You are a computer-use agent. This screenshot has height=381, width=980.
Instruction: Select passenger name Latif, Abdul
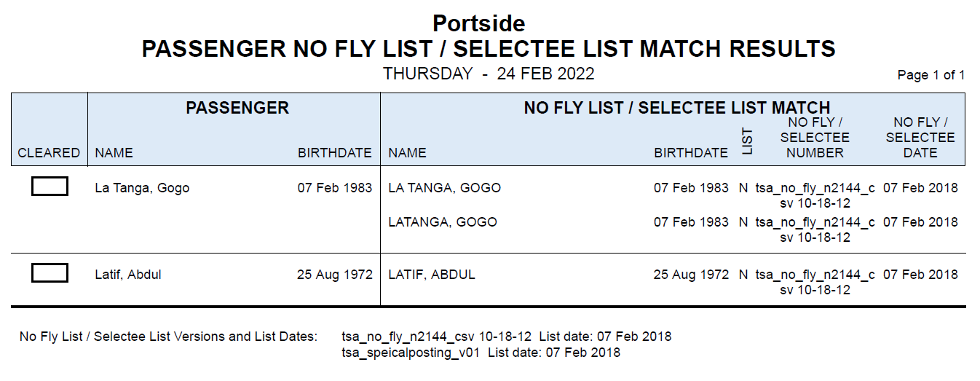tap(128, 275)
